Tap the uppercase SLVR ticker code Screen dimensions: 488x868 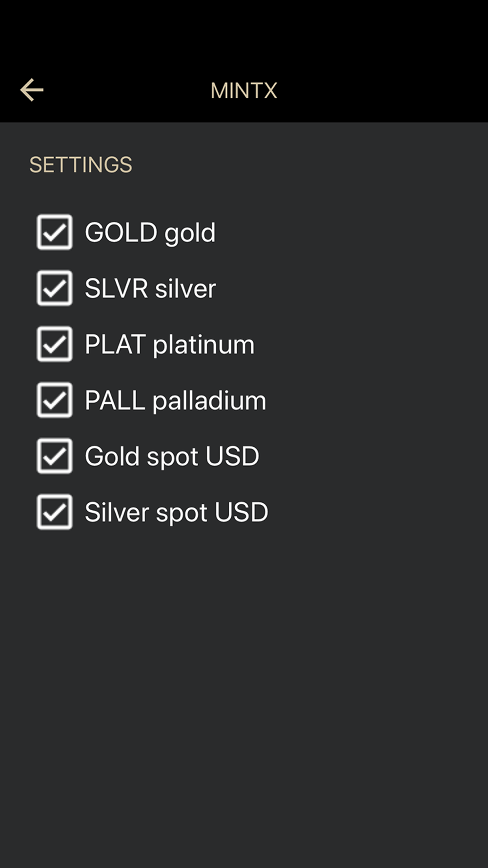coord(116,288)
